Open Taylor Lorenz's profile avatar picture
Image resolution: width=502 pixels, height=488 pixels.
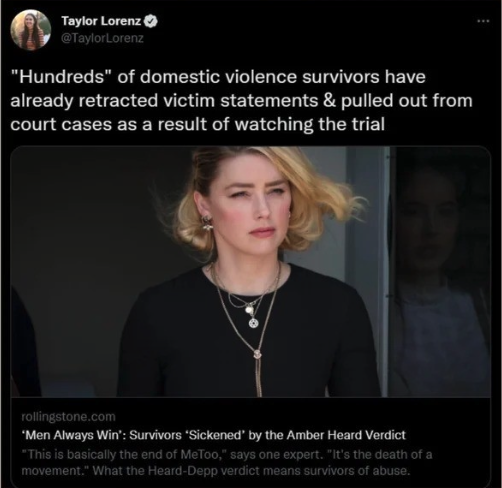30,30
